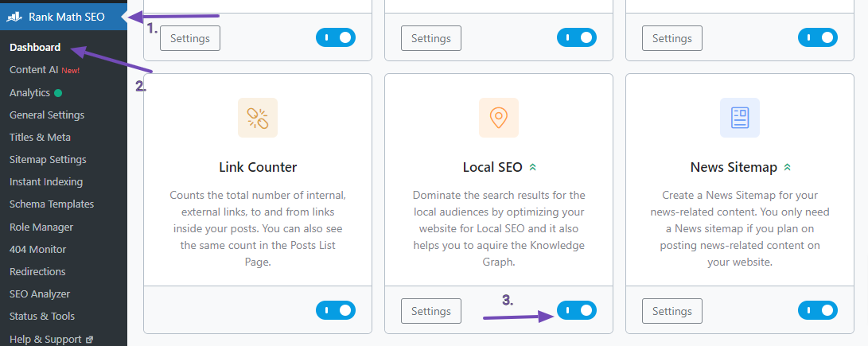Screen dimensions: 868x346
Task: Open 404 Monitor in the sidebar
Action: [37, 249]
